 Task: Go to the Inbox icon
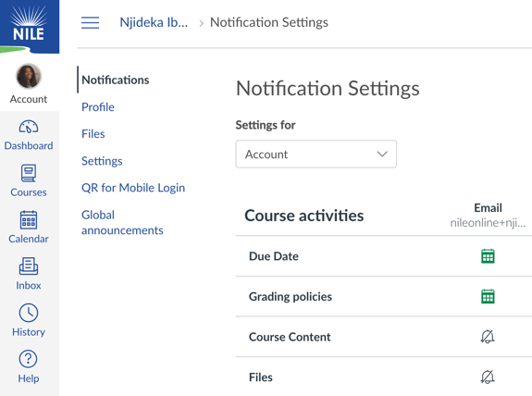(29, 266)
